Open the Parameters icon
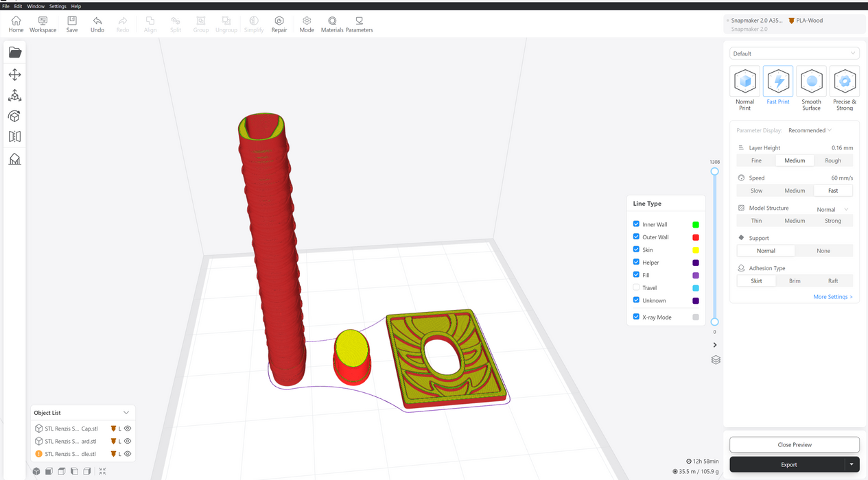This screenshot has height=480, width=868. point(359,24)
